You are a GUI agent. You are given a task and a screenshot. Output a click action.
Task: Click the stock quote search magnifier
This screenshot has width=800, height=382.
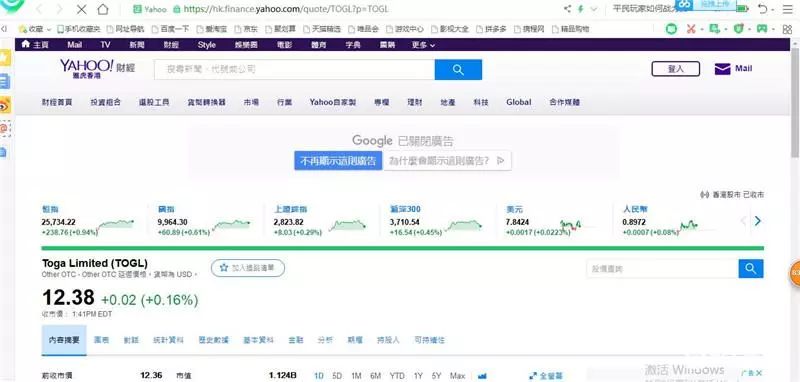pos(751,269)
